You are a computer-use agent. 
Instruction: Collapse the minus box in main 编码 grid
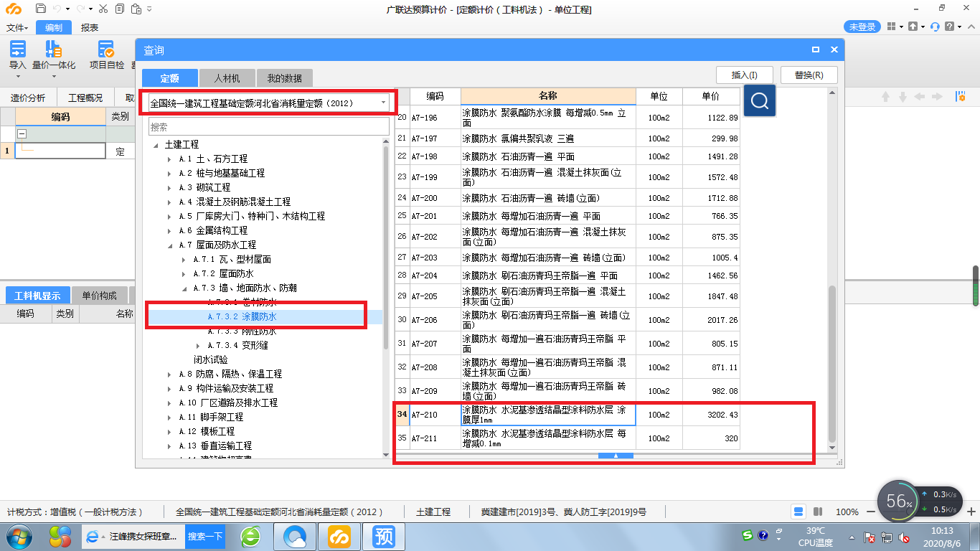[x=22, y=133]
